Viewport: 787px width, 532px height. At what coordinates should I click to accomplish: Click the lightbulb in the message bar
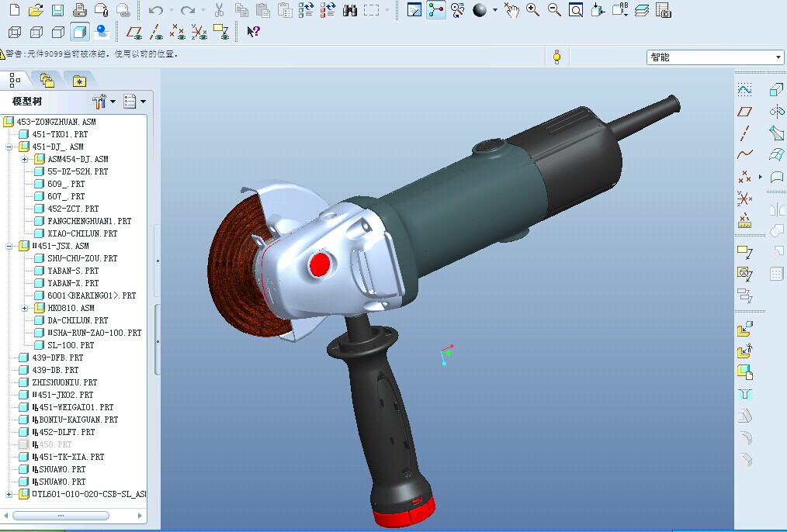coord(557,57)
